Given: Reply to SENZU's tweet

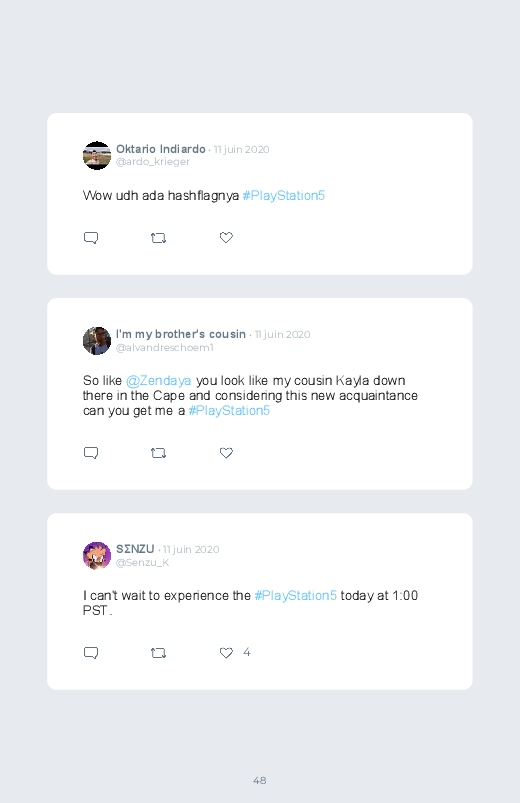Looking at the screenshot, I should pyautogui.click(x=91, y=652).
